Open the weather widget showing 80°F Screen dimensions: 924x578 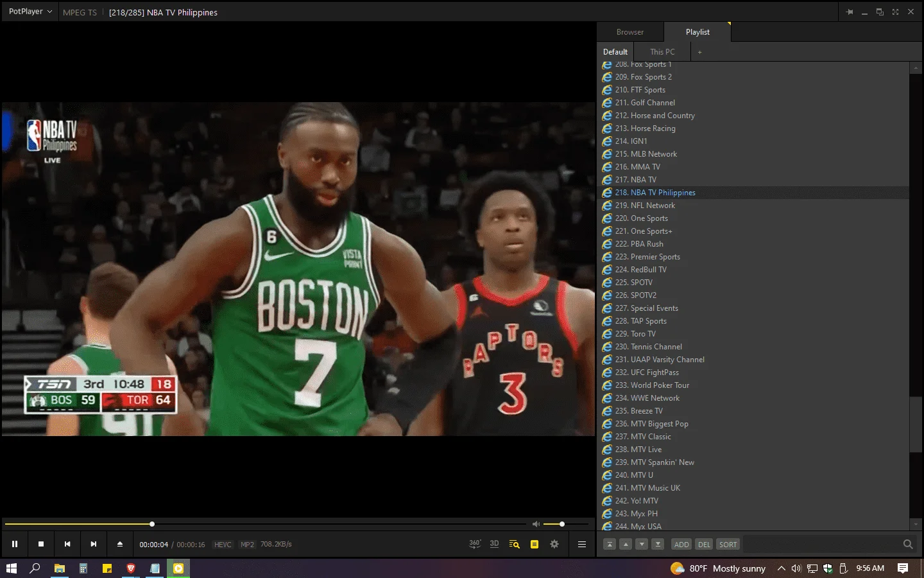tap(718, 568)
